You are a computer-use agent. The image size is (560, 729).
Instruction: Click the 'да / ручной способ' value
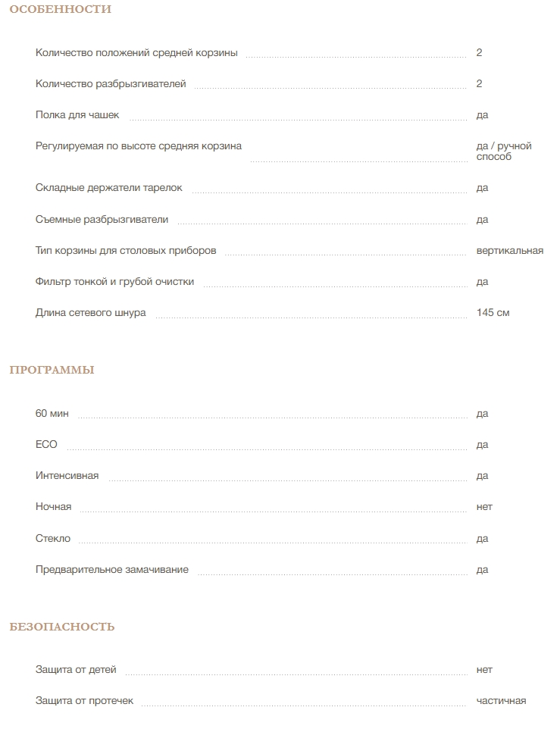(x=503, y=152)
